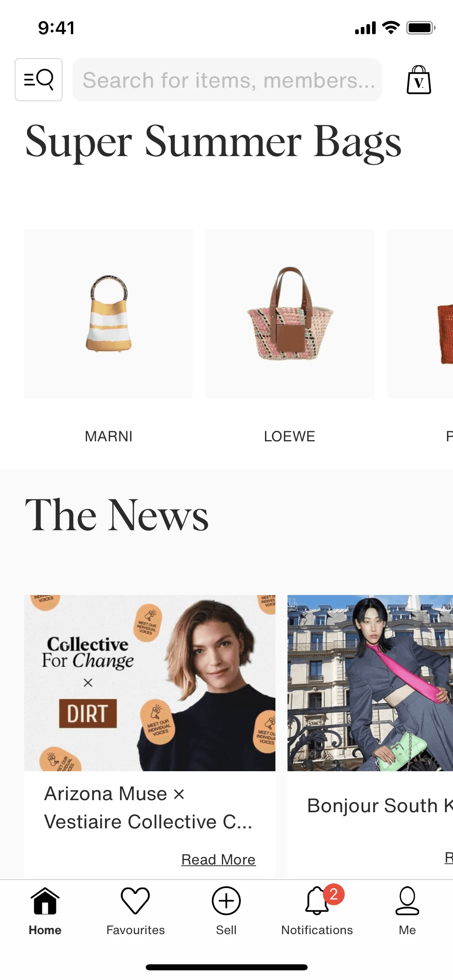
Task: Open the category search menu icon
Action: click(39, 80)
